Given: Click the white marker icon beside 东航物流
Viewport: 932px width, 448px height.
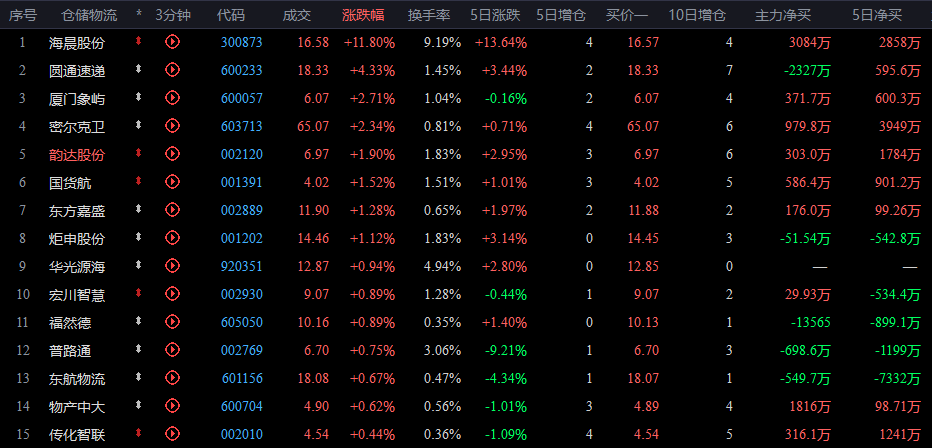Looking at the screenshot, I should coord(138,377).
